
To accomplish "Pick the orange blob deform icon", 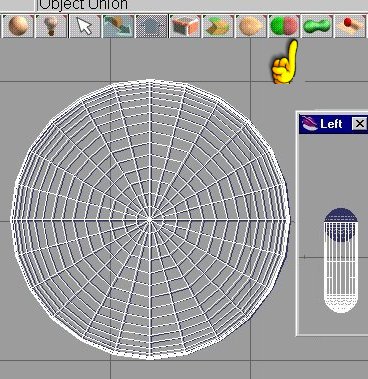I will 251,26.
